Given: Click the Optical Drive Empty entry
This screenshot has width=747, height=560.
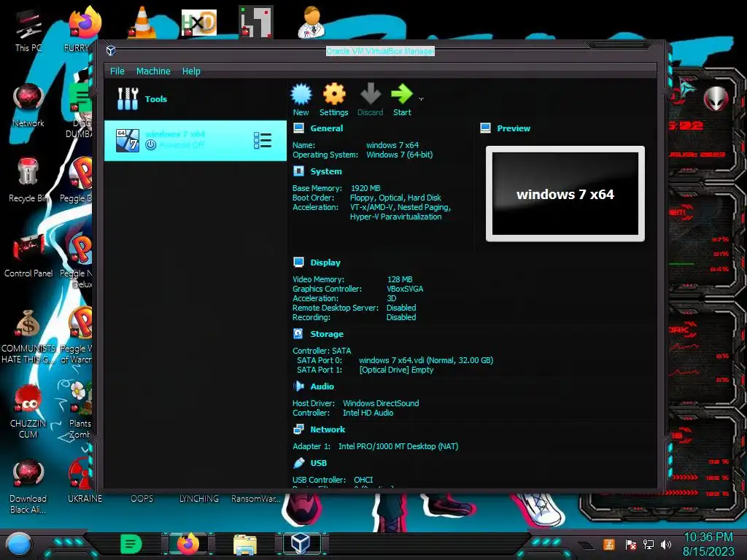Looking at the screenshot, I should [396, 370].
